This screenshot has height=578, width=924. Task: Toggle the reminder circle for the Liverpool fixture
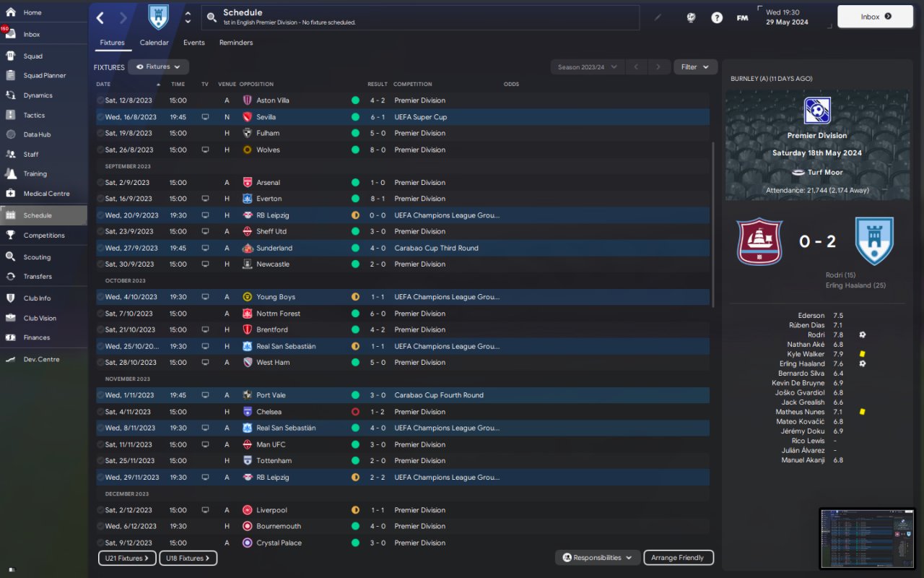100,510
